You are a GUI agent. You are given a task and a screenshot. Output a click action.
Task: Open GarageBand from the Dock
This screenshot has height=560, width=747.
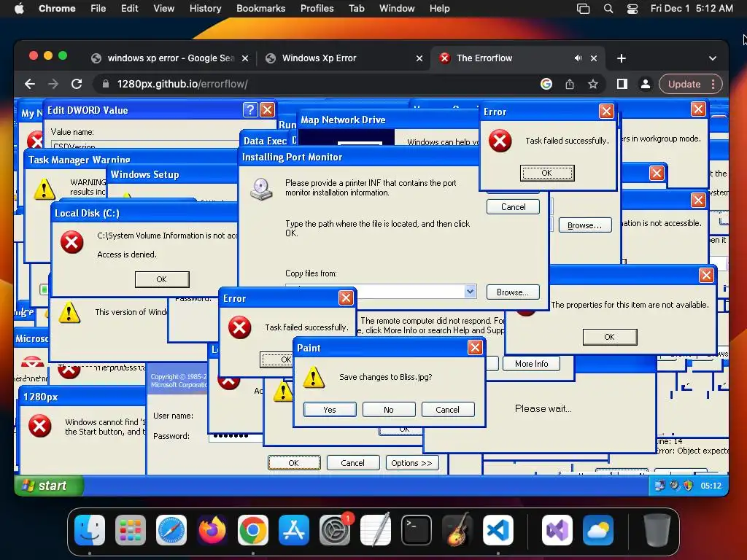pos(457,530)
